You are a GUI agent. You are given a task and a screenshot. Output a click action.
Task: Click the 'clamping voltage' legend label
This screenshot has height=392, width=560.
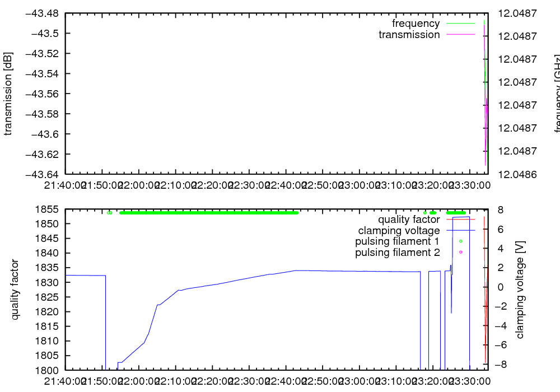point(399,230)
